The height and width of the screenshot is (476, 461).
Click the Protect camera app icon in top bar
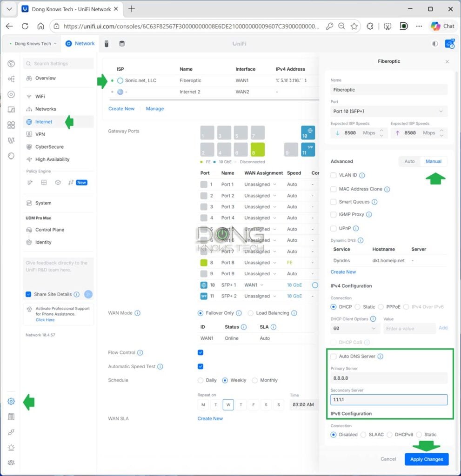(107, 44)
